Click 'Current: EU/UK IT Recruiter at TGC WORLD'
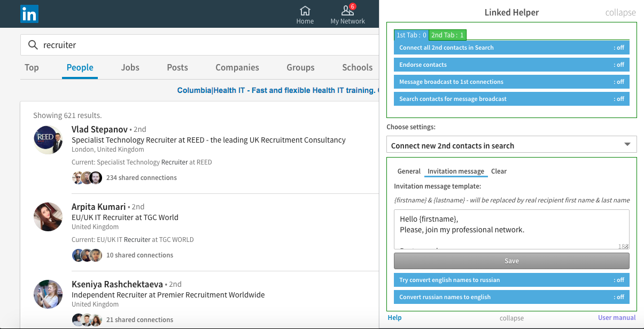 click(133, 240)
